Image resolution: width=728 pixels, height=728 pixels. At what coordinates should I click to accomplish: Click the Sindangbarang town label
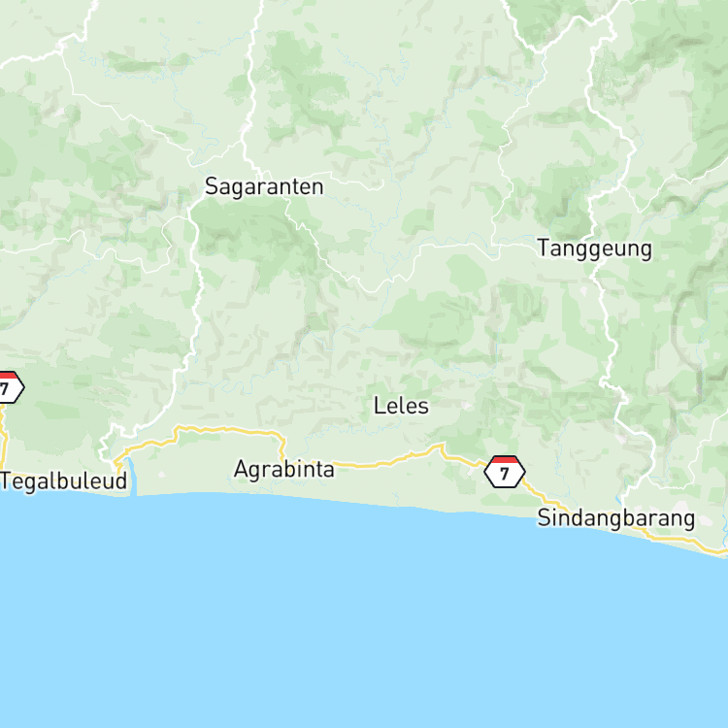616,518
